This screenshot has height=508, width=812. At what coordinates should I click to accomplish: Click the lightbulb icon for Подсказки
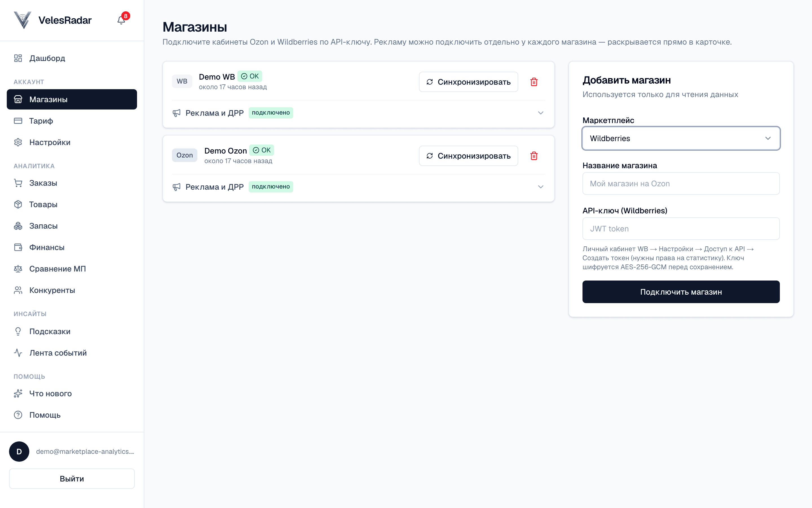[18, 331]
